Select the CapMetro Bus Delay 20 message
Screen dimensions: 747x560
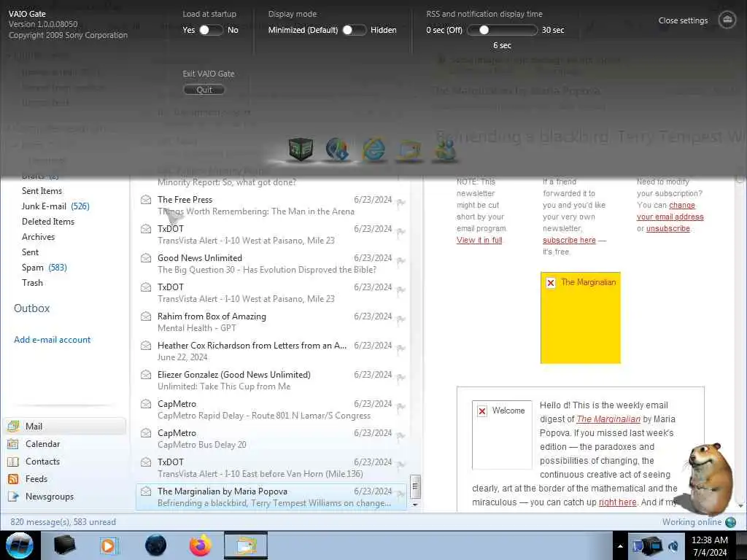[x=271, y=438]
